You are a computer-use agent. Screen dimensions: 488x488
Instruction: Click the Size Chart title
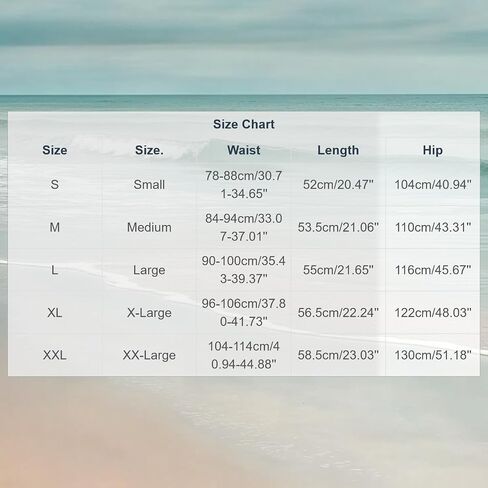[x=244, y=124]
